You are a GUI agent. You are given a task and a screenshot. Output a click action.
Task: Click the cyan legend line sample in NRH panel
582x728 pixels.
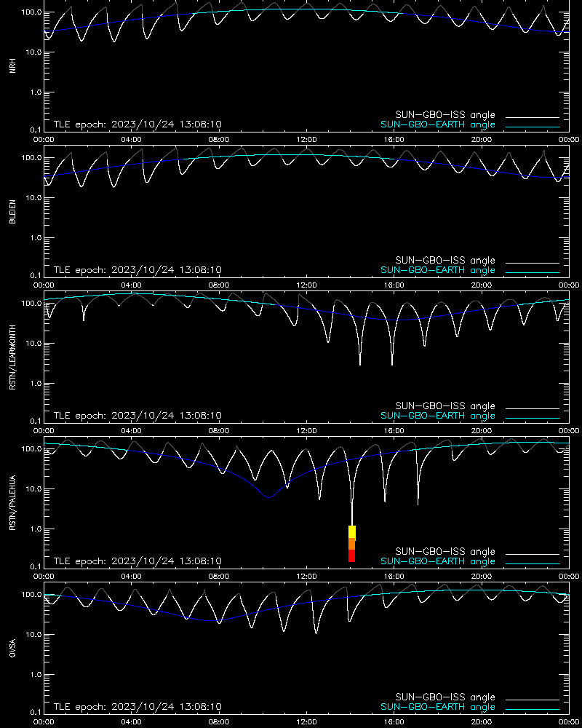(x=533, y=127)
